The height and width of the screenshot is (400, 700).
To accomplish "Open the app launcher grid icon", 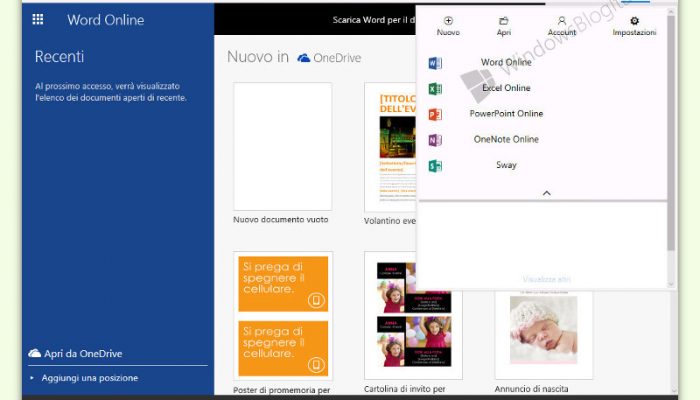I will click(38, 19).
